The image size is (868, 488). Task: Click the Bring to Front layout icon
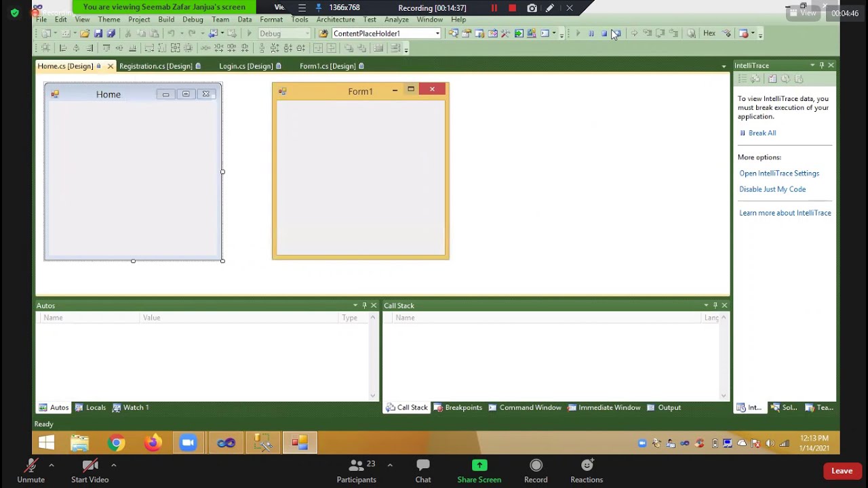pyautogui.click(x=349, y=48)
